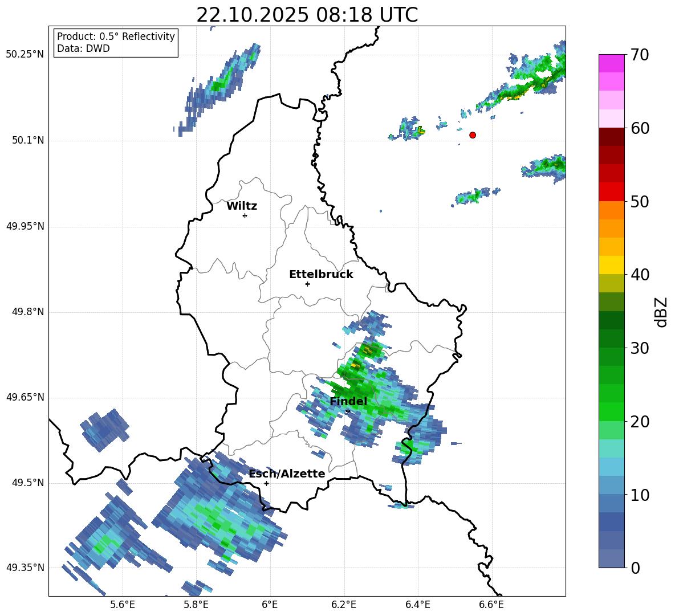Click the 30 tick label on colorbar

tap(640, 348)
